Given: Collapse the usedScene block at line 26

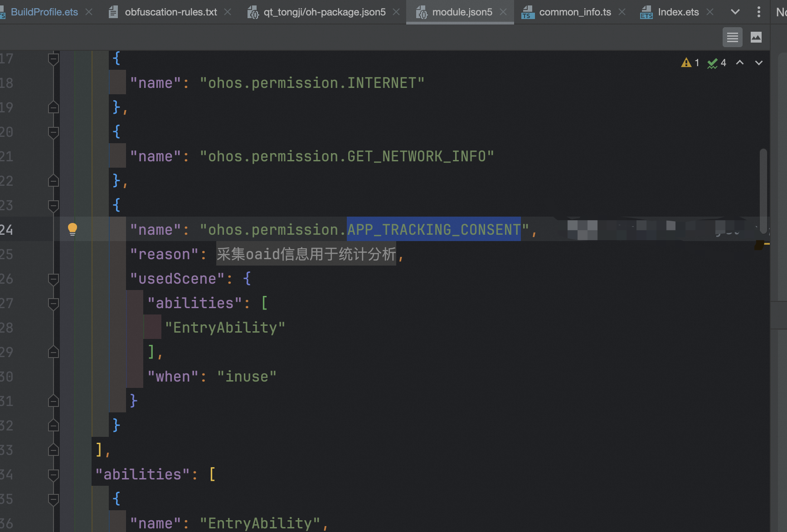Looking at the screenshot, I should tap(53, 279).
